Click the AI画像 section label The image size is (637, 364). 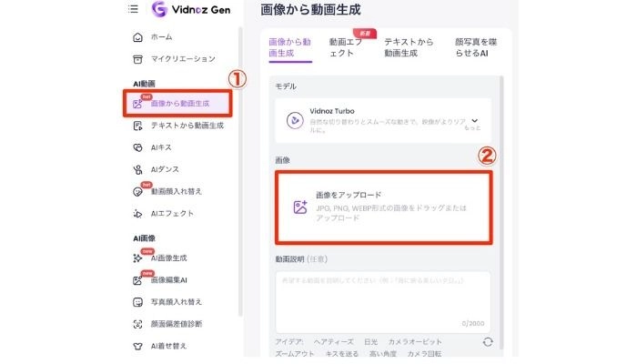pyautogui.click(x=144, y=238)
